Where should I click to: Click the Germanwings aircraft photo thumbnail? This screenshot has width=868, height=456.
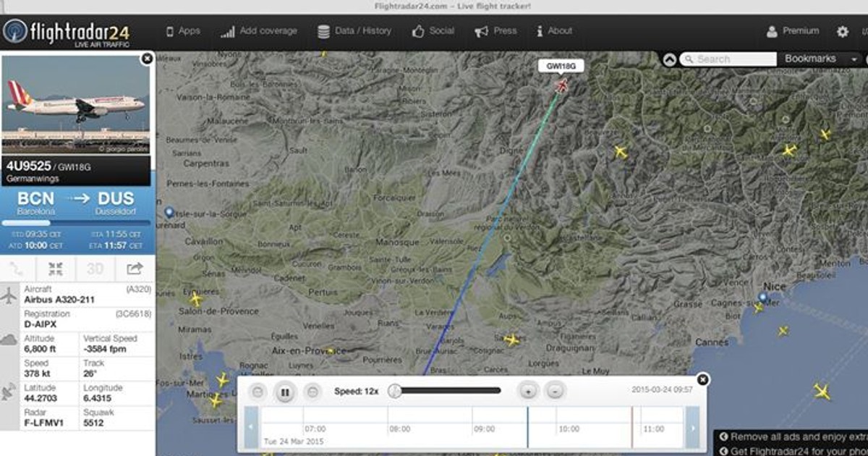pos(75,105)
